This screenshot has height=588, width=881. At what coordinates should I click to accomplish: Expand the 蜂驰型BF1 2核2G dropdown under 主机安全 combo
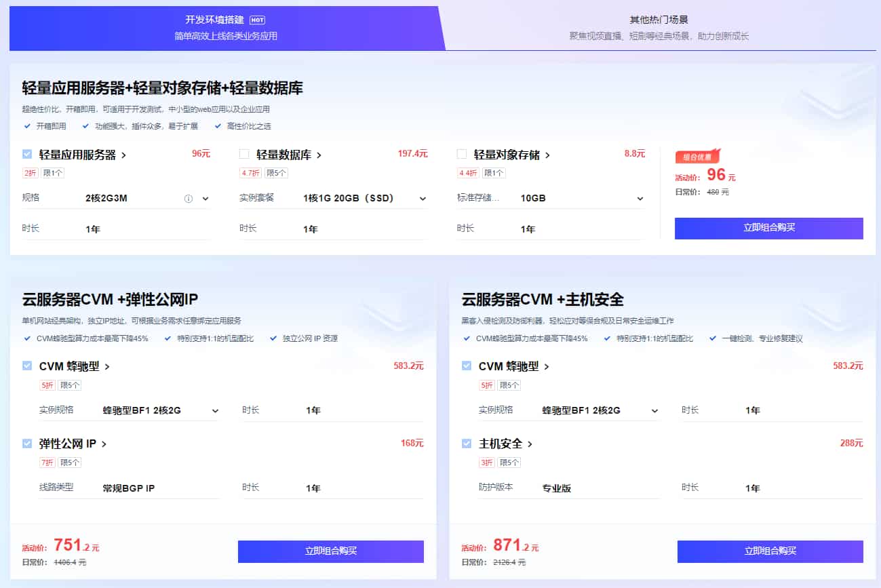coord(653,410)
